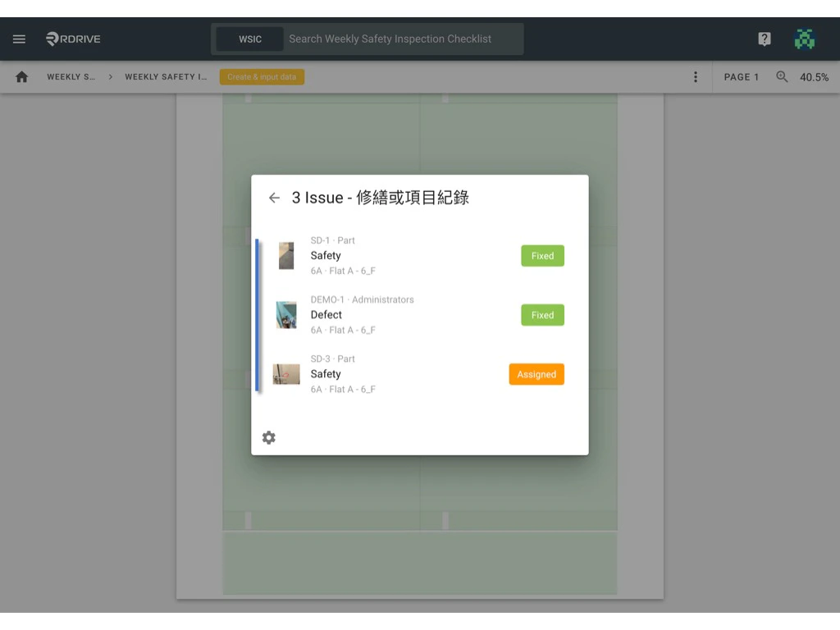Go to home via the house icon
840x630 pixels.
click(21, 76)
